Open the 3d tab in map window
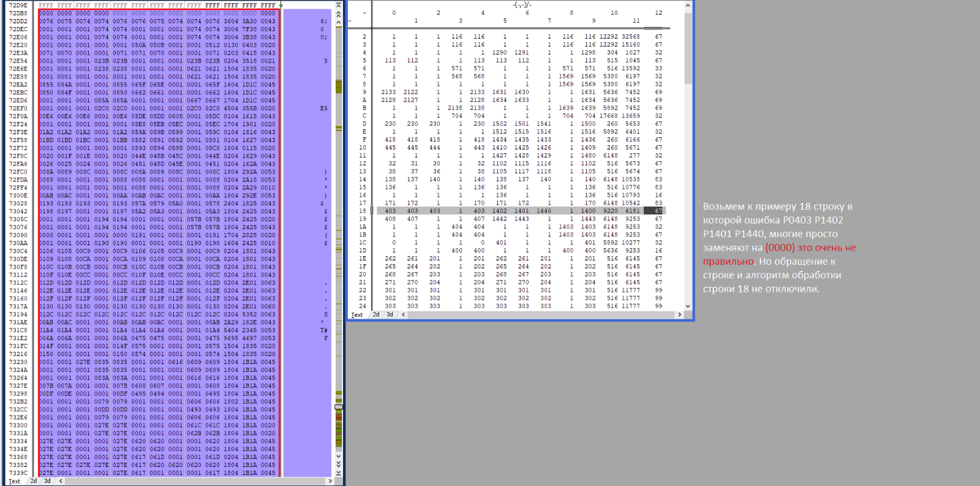The image size is (980, 486). pos(390,314)
